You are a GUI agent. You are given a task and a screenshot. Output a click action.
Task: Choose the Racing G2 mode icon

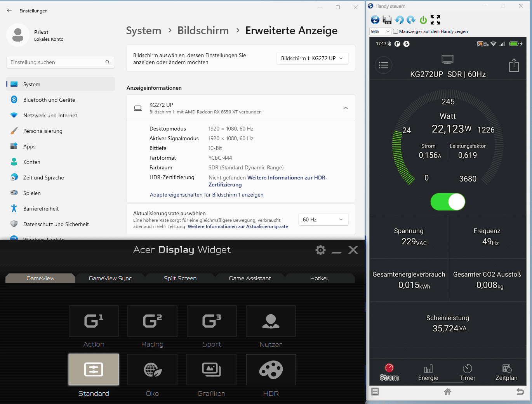(x=152, y=321)
